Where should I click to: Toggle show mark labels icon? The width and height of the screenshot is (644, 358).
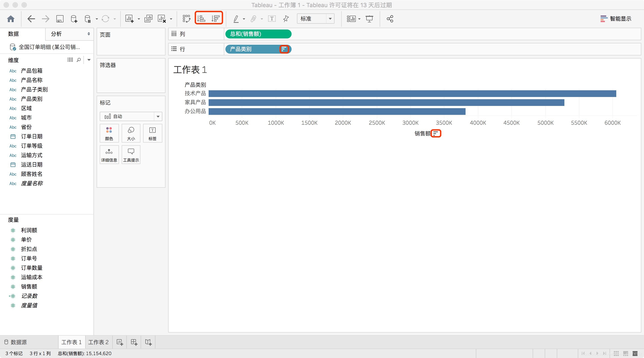coord(272,19)
